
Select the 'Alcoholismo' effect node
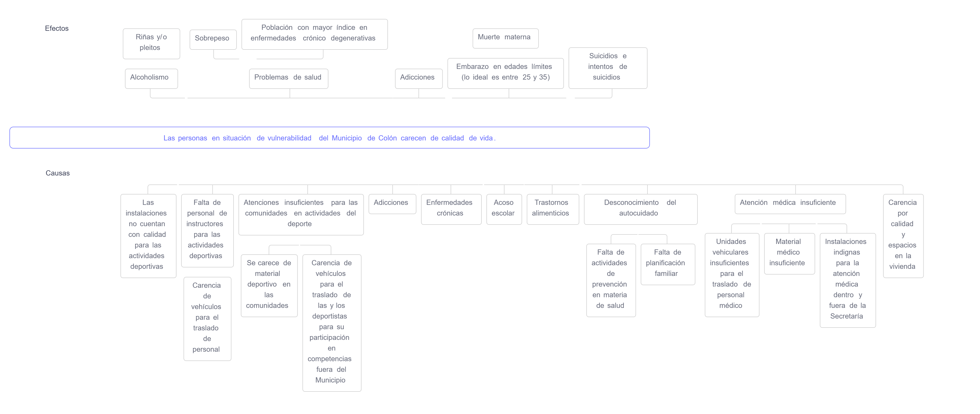tap(151, 78)
